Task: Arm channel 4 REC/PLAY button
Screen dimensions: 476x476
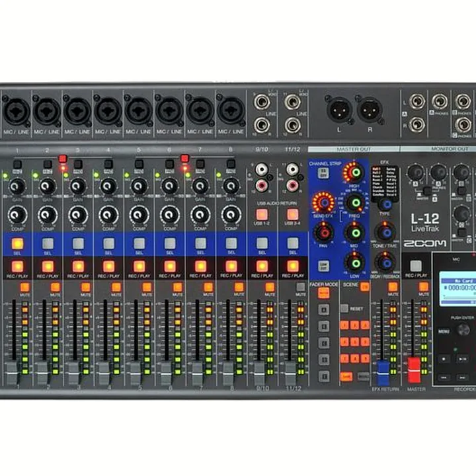Action: tap(108, 266)
